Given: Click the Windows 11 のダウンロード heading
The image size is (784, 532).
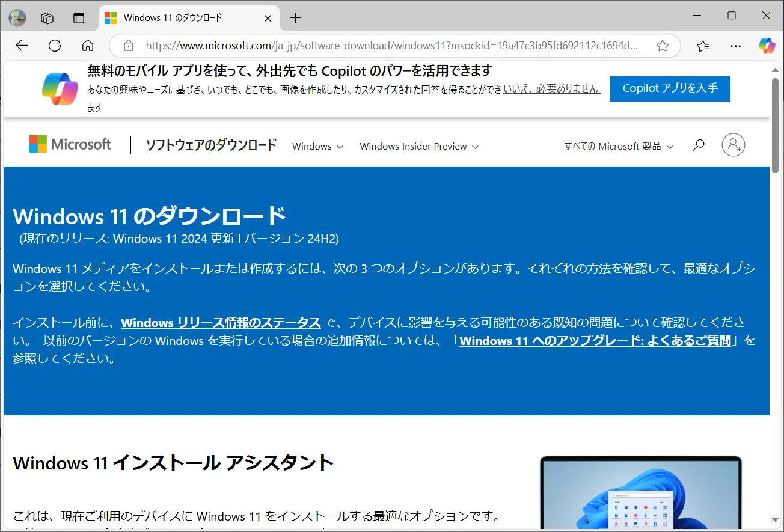Looking at the screenshot, I should 149,216.
